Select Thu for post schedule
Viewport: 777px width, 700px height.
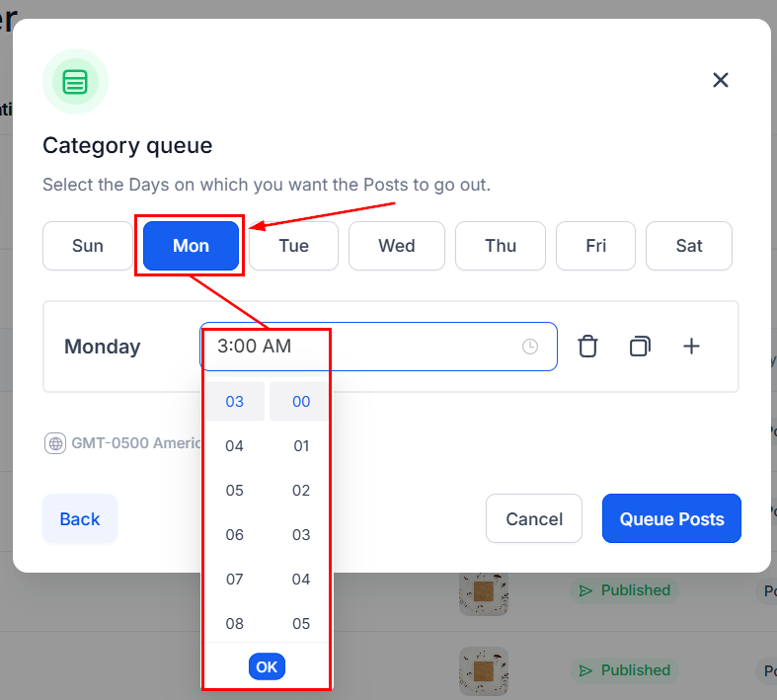pyautogui.click(x=501, y=246)
